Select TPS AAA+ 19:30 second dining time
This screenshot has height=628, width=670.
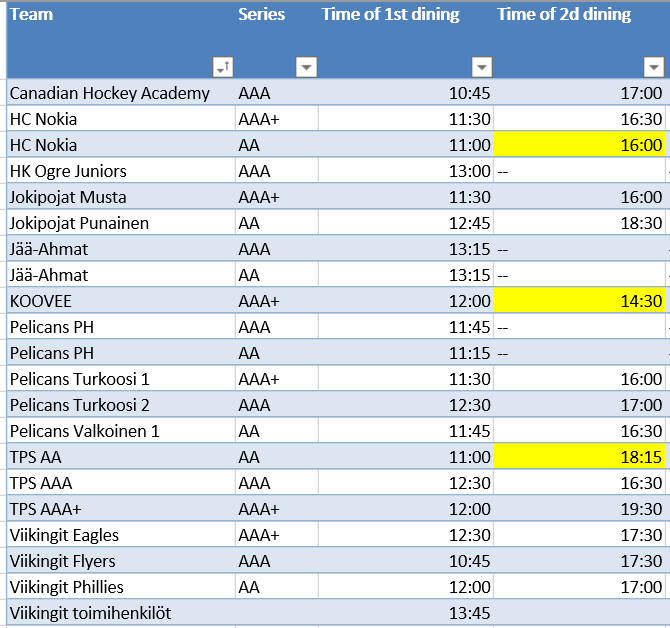[579, 509]
